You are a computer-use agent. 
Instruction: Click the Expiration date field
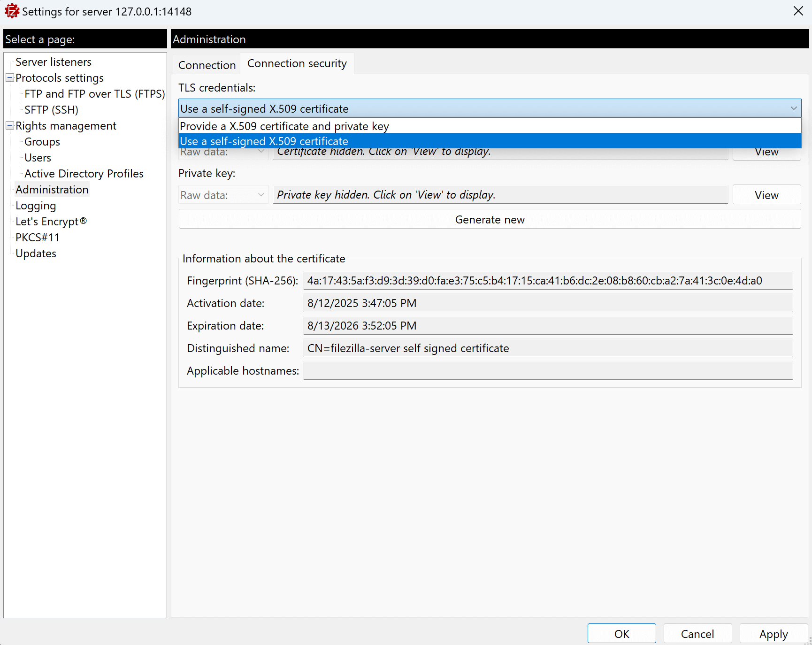[548, 326]
